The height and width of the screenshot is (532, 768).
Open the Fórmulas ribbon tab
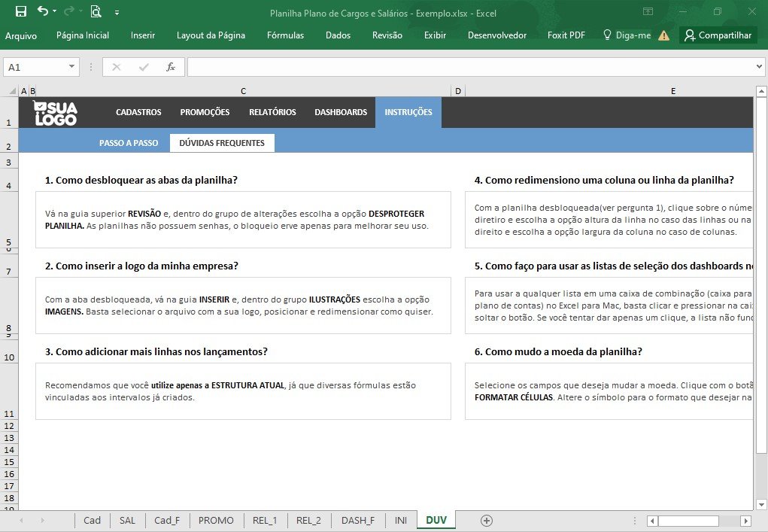[286, 35]
